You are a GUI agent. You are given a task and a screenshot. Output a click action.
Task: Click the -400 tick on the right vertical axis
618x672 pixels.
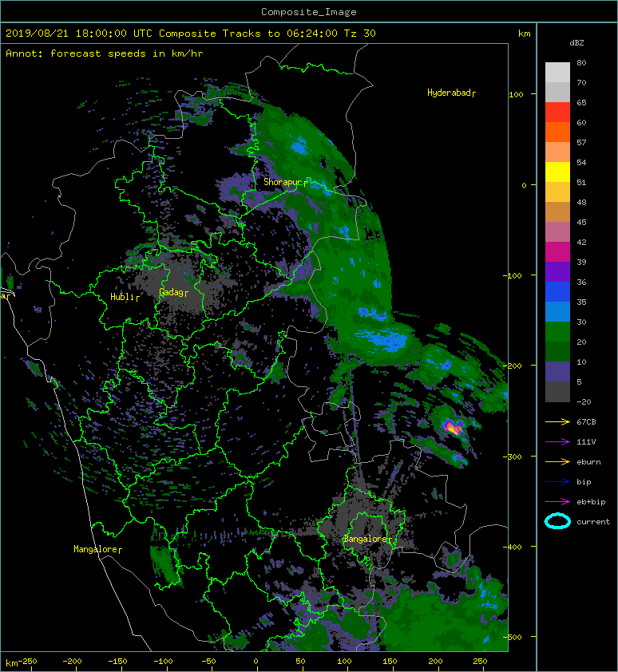click(x=513, y=547)
